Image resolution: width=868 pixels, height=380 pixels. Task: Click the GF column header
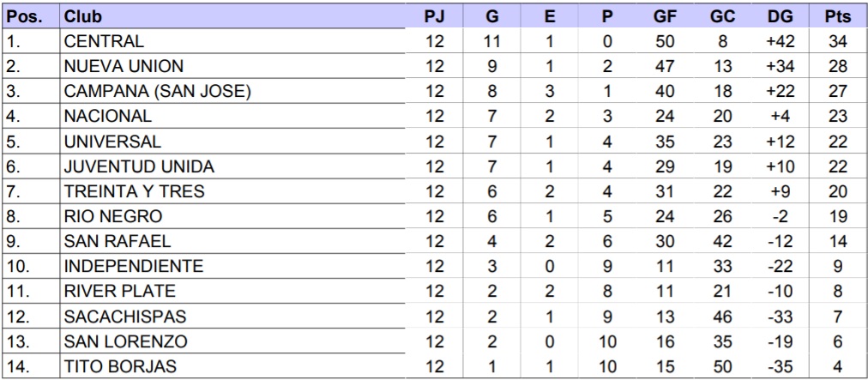pyautogui.click(x=665, y=16)
